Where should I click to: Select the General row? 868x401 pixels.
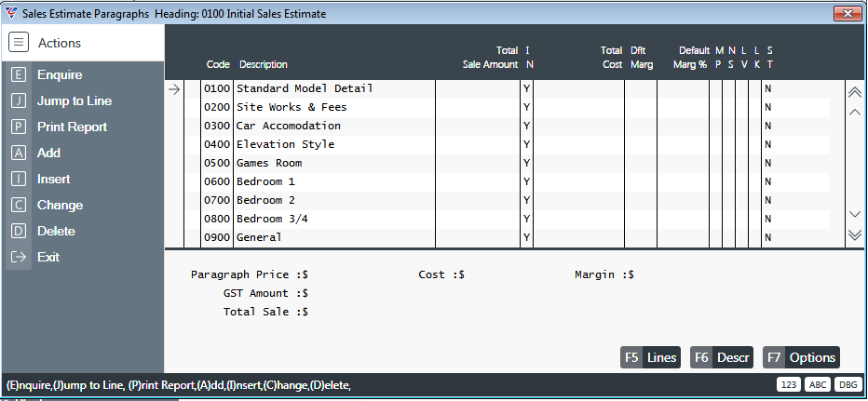point(507,237)
